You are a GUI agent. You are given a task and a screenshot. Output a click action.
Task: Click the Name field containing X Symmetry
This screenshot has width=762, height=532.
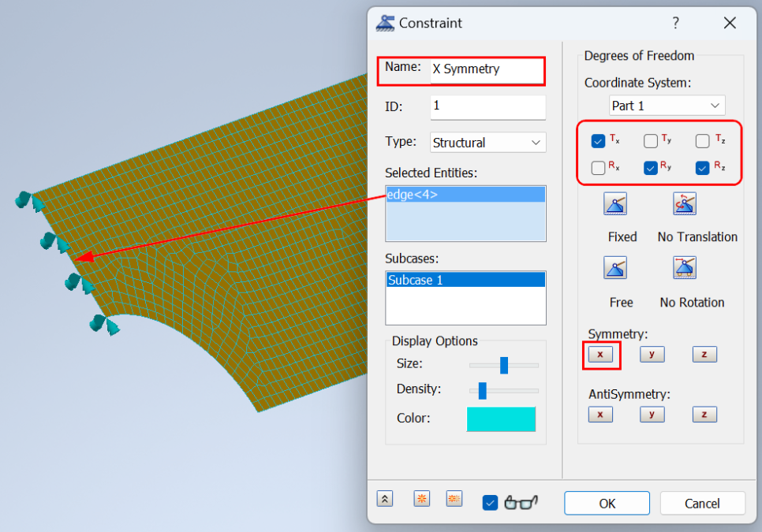[487, 69]
